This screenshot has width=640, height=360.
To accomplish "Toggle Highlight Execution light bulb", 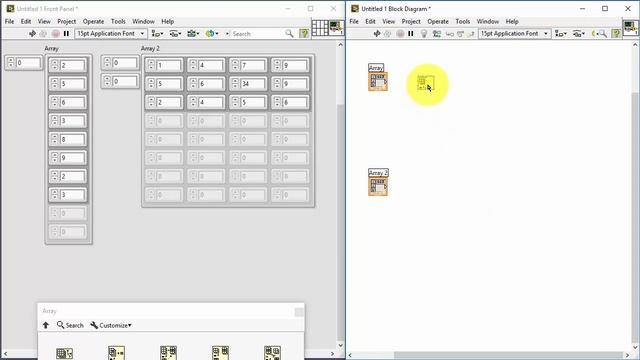I will [424, 33].
